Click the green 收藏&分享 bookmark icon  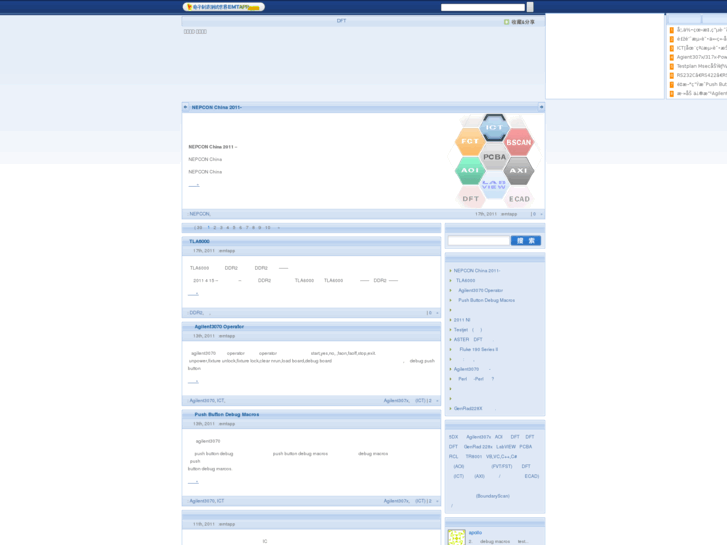[506, 22]
